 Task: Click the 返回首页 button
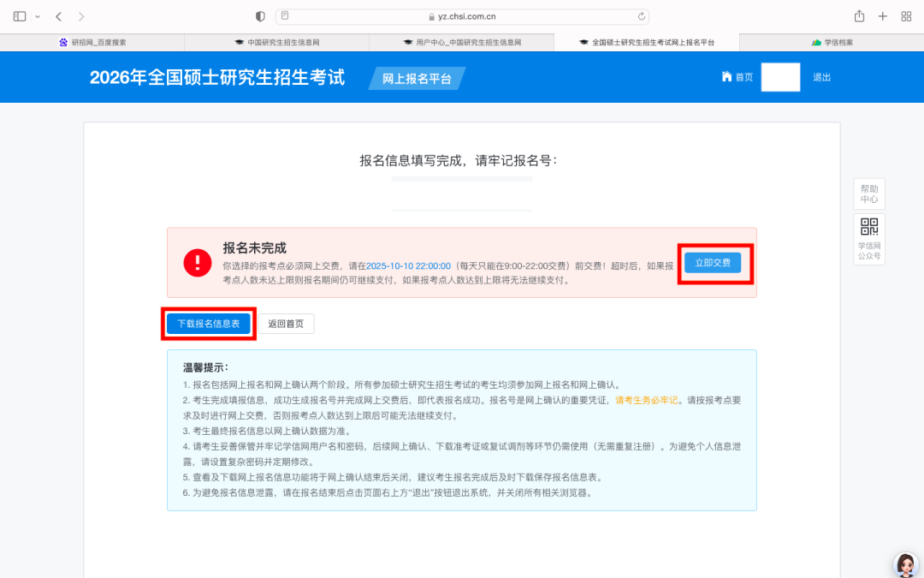pos(286,324)
